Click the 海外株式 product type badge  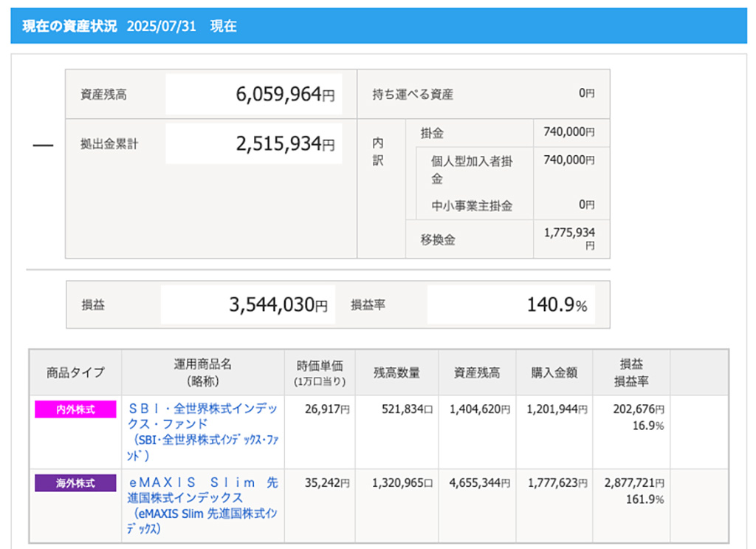[75, 483]
